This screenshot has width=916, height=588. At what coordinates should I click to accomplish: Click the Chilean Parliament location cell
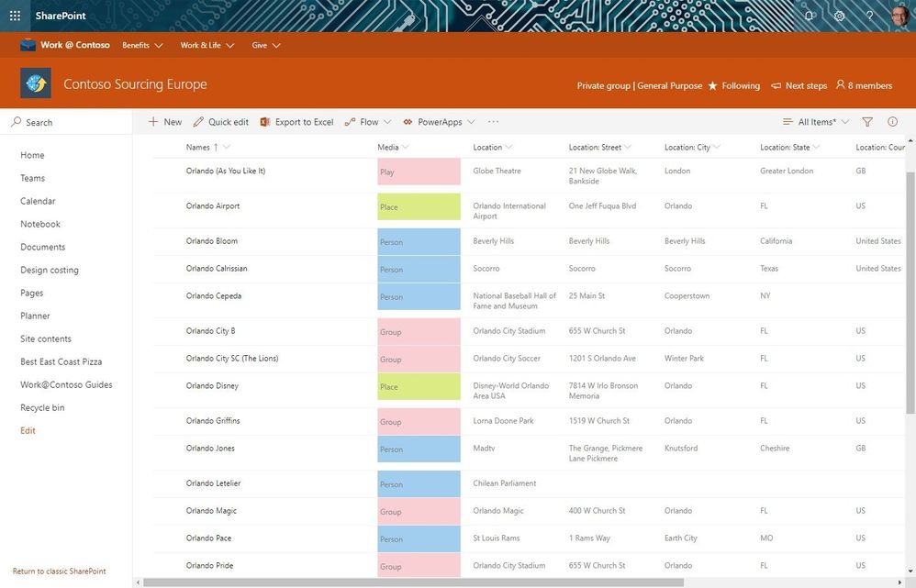504,483
